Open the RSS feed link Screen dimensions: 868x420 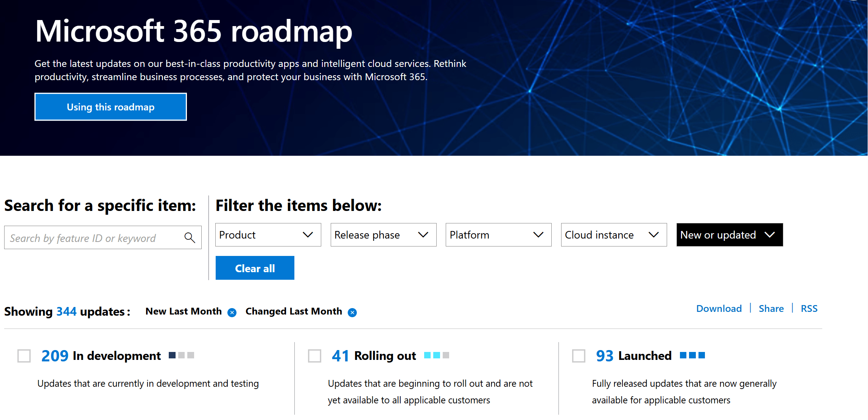pyautogui.click(x=809, y=308)
